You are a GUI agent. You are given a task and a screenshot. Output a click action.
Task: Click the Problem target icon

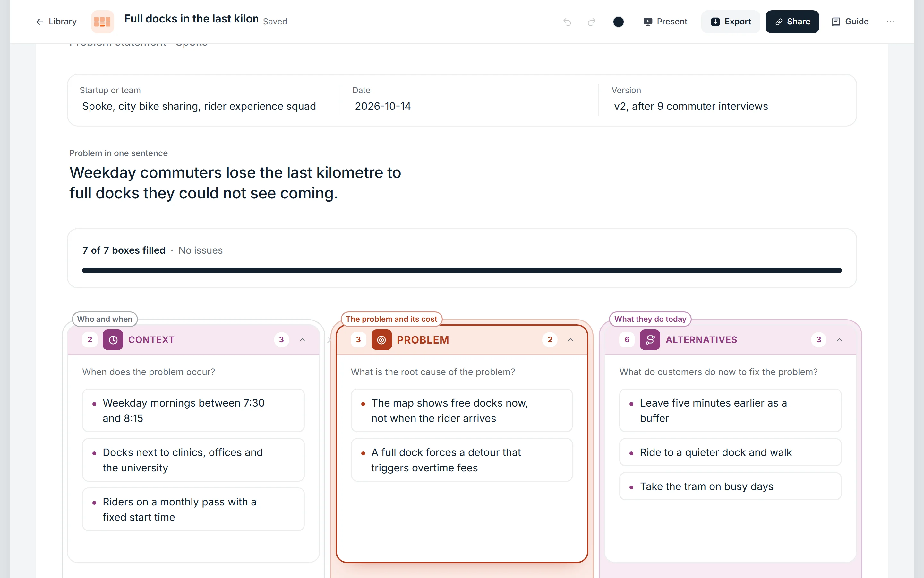pyautogui.click(x=381, y=340)
